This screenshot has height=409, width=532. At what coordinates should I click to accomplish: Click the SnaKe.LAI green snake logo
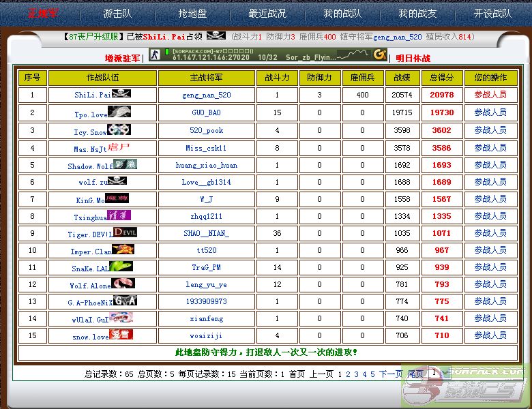click(x=121, y=267)
